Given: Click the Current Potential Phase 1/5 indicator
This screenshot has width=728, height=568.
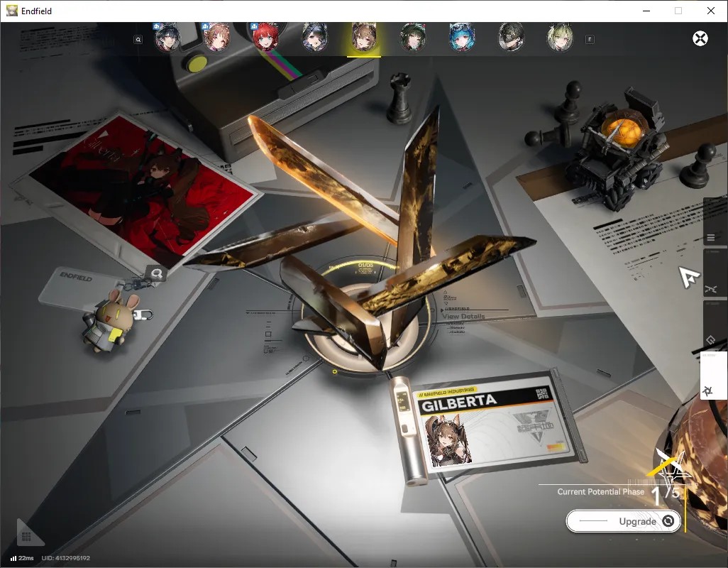Looking at the screenshot, I should click(619, 493).
